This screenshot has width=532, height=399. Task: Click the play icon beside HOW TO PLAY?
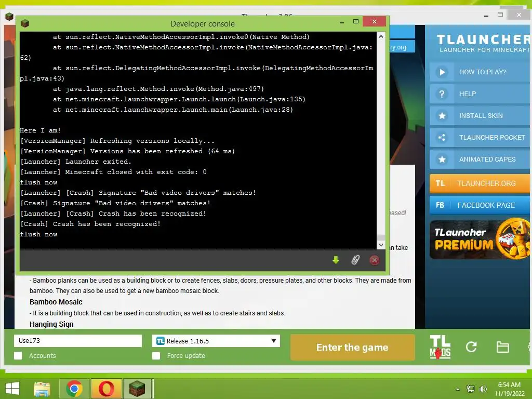click(442, 72)
